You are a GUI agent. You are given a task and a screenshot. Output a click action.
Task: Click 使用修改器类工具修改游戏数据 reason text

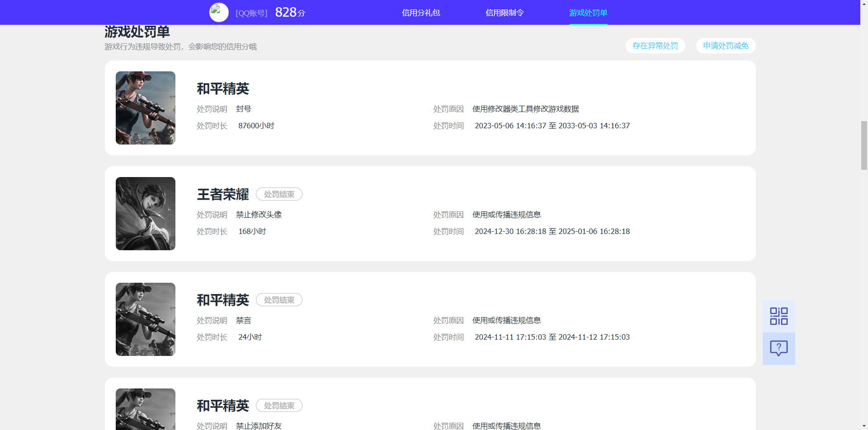pyautogui.click(x=526, y=109)
